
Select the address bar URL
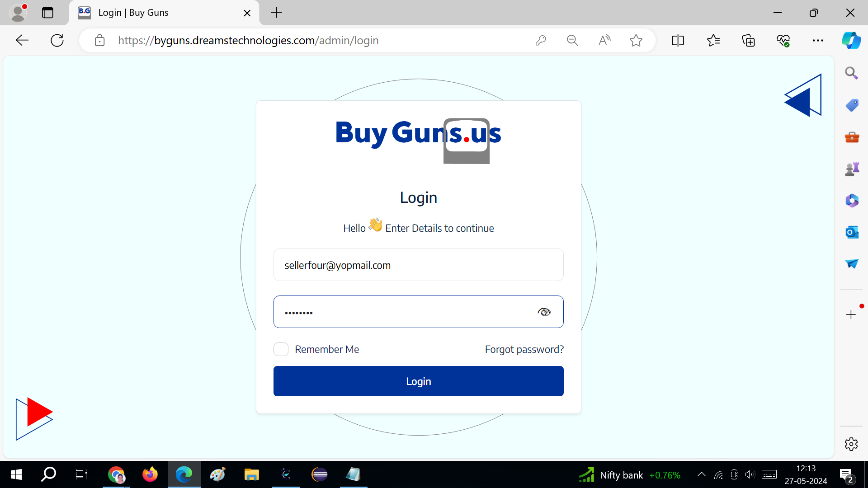click(x=248, y=40)
